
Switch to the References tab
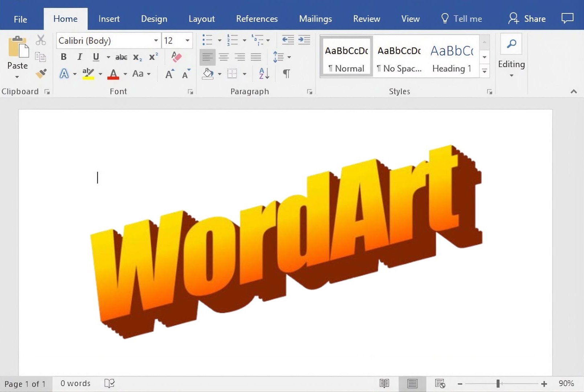coord(257,19)
